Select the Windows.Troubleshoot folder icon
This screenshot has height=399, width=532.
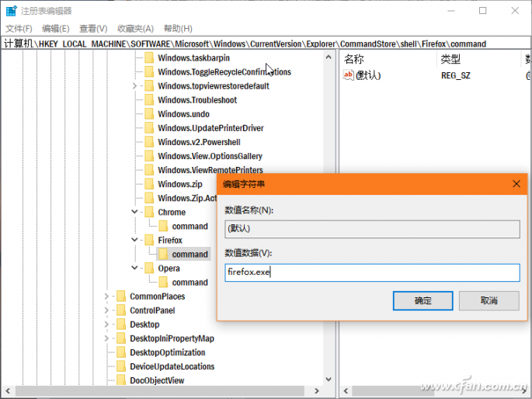pos(149,100)
